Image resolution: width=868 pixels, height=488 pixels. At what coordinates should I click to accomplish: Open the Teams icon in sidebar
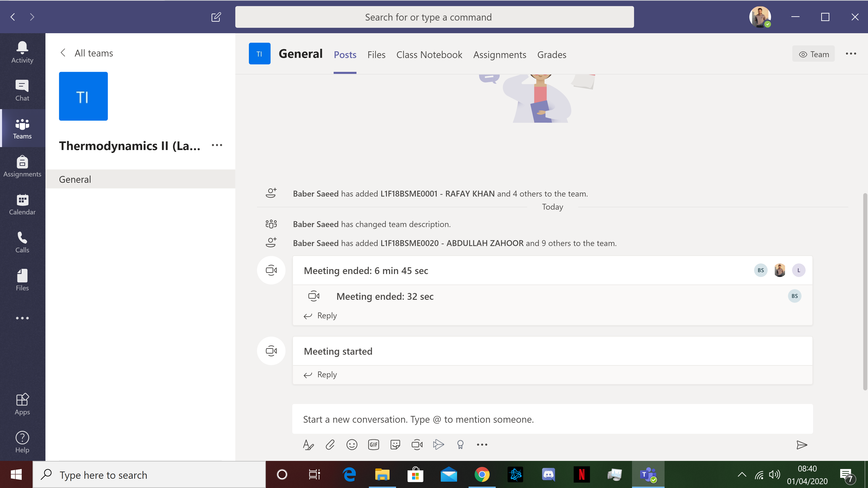tap(23, 128)
